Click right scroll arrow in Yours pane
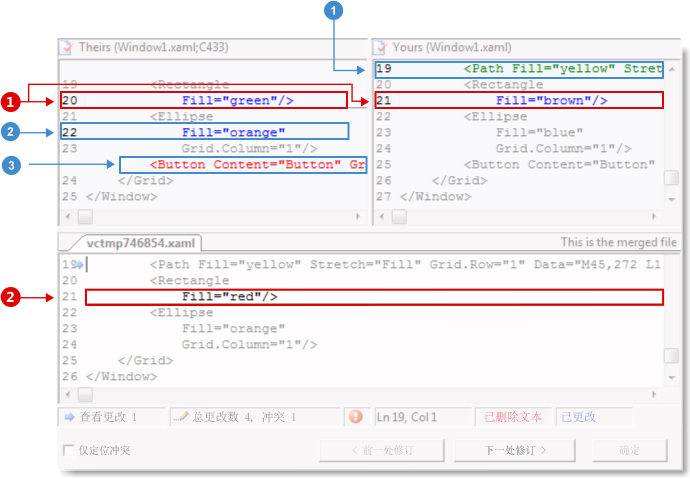 coord(654,216)
